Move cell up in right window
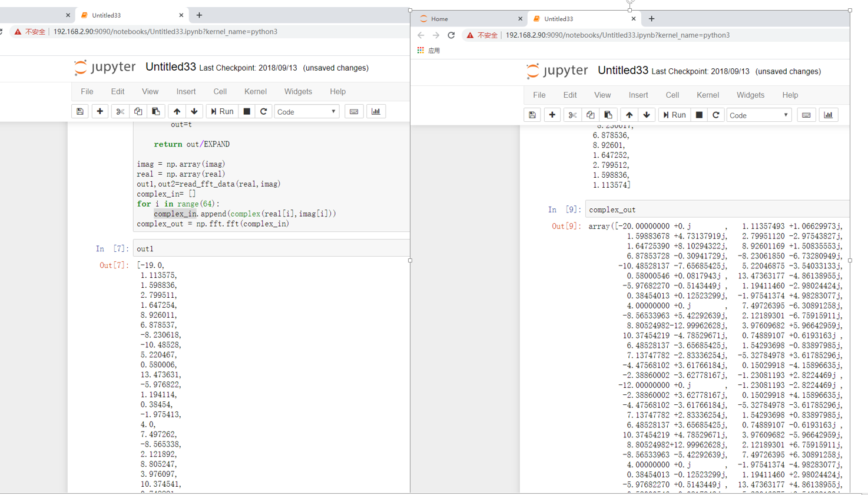Image resolution: width=868 pixels, height=495 pixels. (629, 115)
